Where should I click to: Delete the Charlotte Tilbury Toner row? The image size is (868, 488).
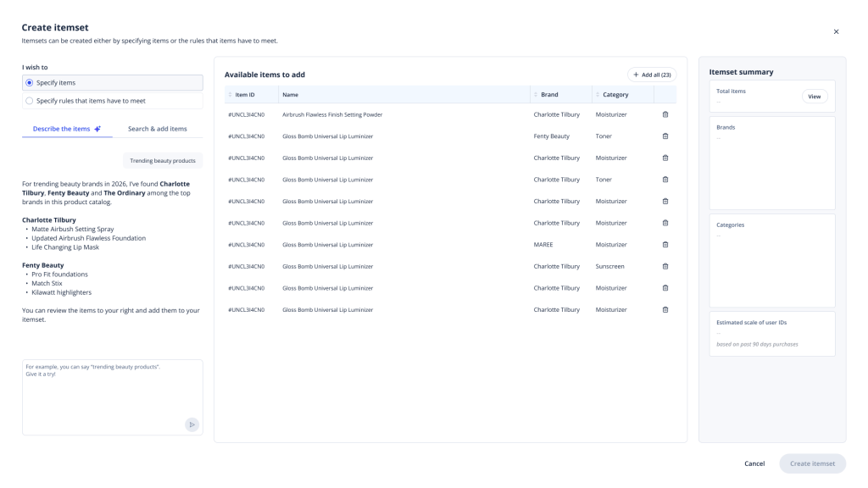(x=665, y=180)
